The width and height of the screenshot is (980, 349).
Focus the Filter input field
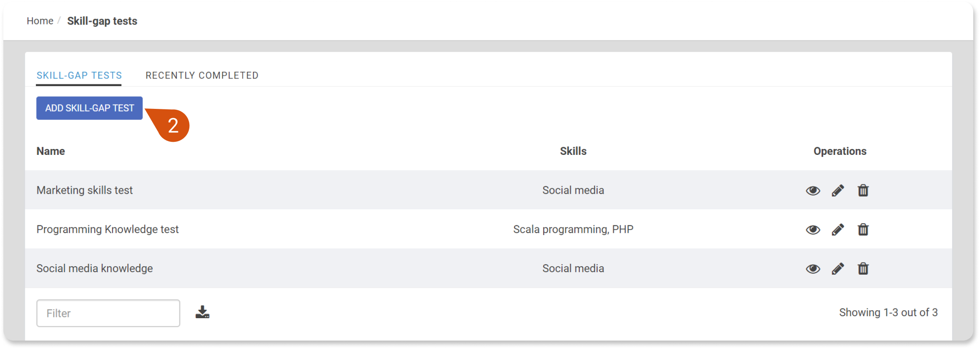tap(108, 313)
